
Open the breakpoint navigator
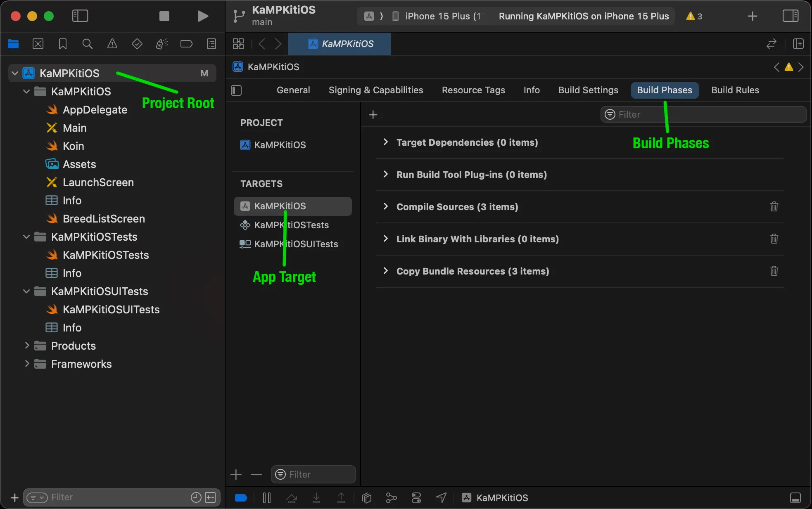(187, 44)
